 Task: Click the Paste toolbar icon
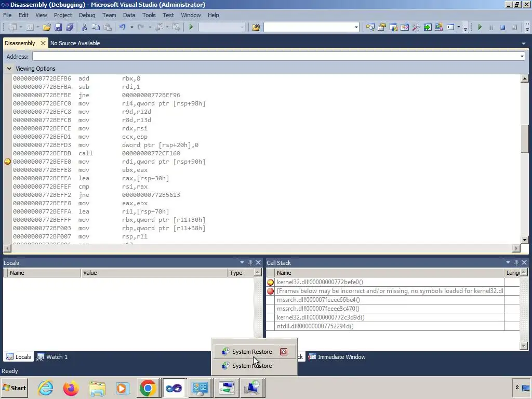[x=108, y=27]
